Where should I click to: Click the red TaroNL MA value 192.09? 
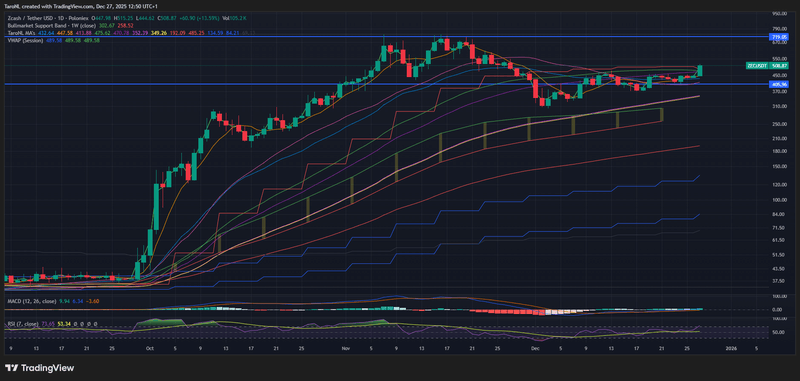click(178, 33)
